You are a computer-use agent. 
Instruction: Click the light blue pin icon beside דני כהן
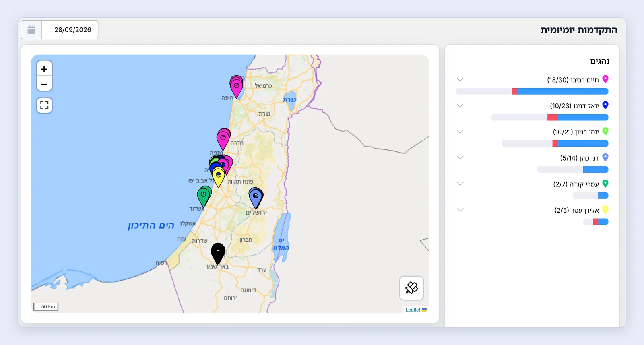pyautogui.click(x=605, y=157)
